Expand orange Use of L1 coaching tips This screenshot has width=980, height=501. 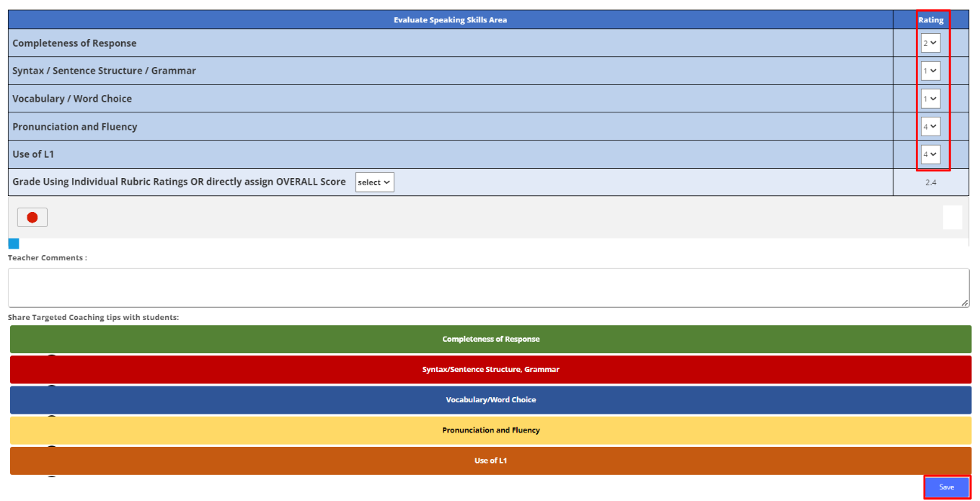point(490,460)
